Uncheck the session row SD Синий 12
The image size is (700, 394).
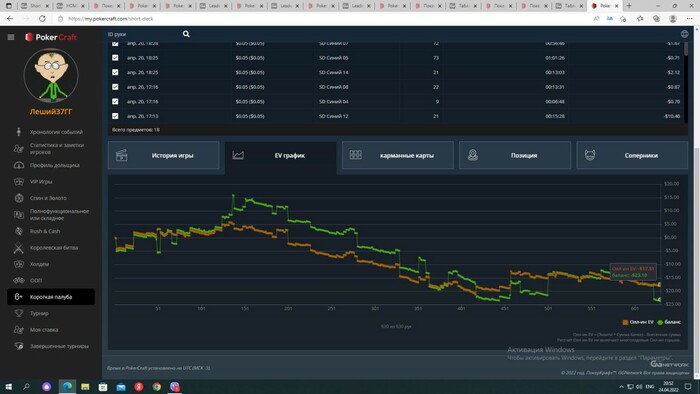(x=115, y=116)
